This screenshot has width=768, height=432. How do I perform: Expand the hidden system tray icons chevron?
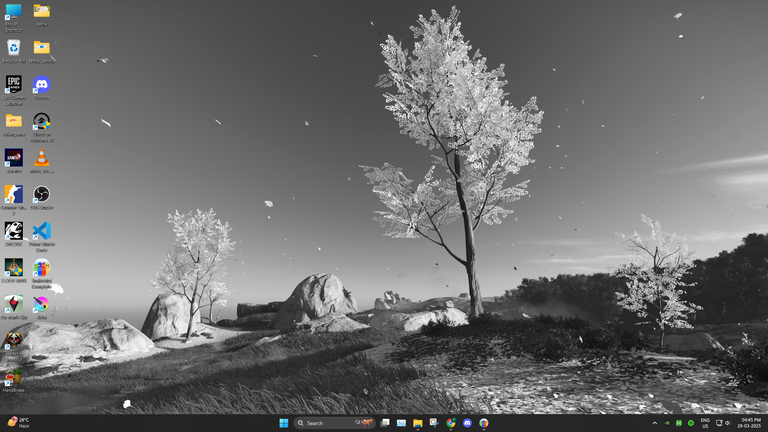655,423
